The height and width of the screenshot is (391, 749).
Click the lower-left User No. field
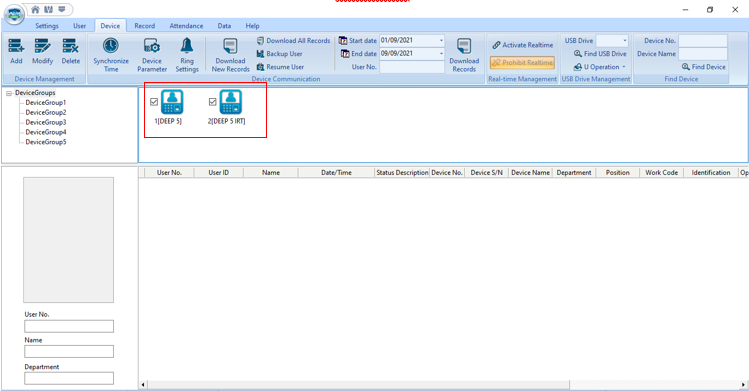(69, 326)
